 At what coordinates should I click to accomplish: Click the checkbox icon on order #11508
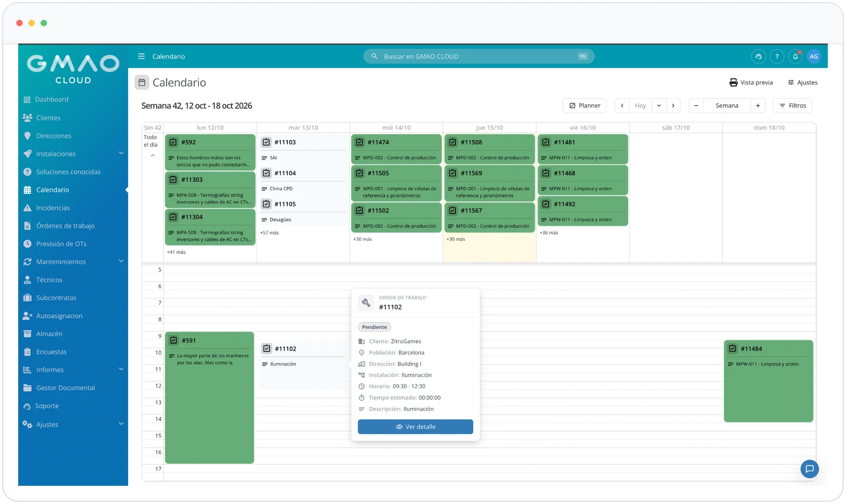coord(452,142)
